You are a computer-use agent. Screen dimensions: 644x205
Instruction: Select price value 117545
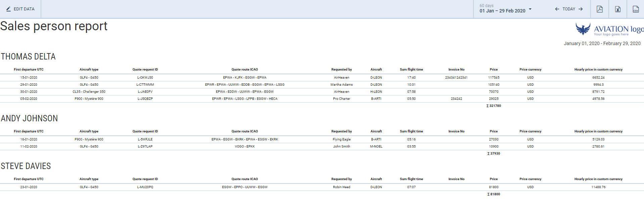click(494, 78)
